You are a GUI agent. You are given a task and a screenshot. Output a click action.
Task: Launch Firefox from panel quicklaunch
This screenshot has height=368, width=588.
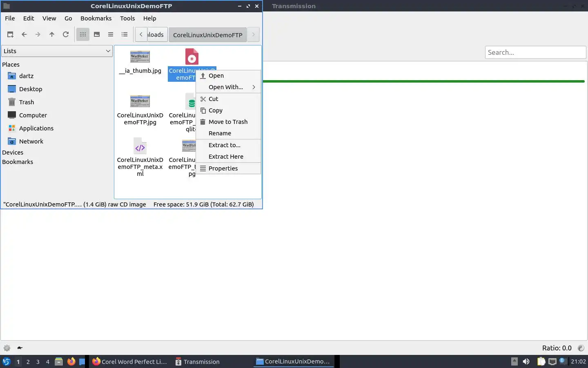pos(71,361)
